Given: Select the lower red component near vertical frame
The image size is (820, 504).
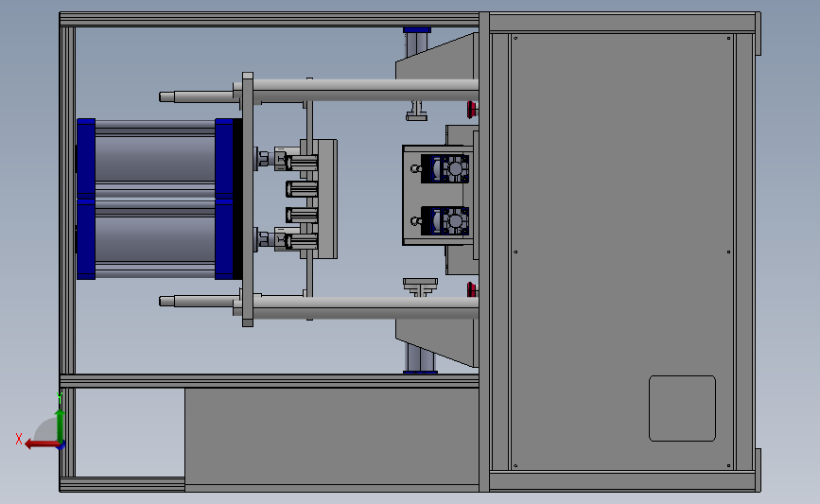Looking at the screenshot, I should coord(472,289).
